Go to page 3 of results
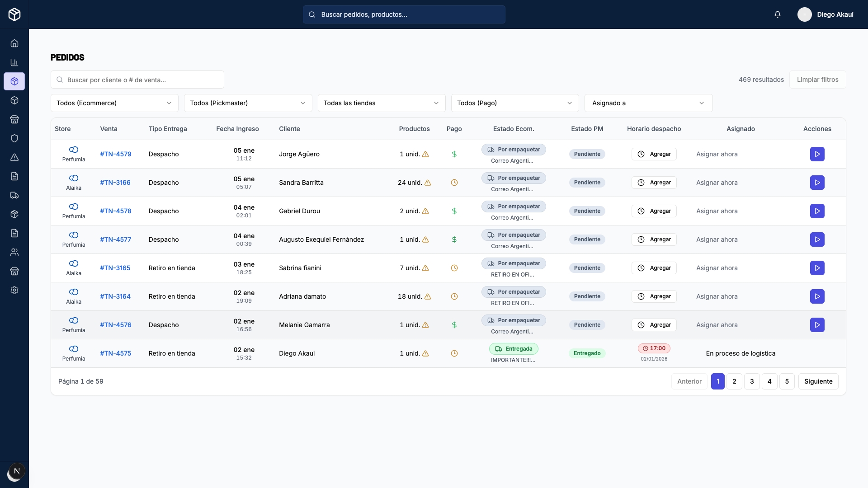 pyautogui.click(x=752, y=381)
